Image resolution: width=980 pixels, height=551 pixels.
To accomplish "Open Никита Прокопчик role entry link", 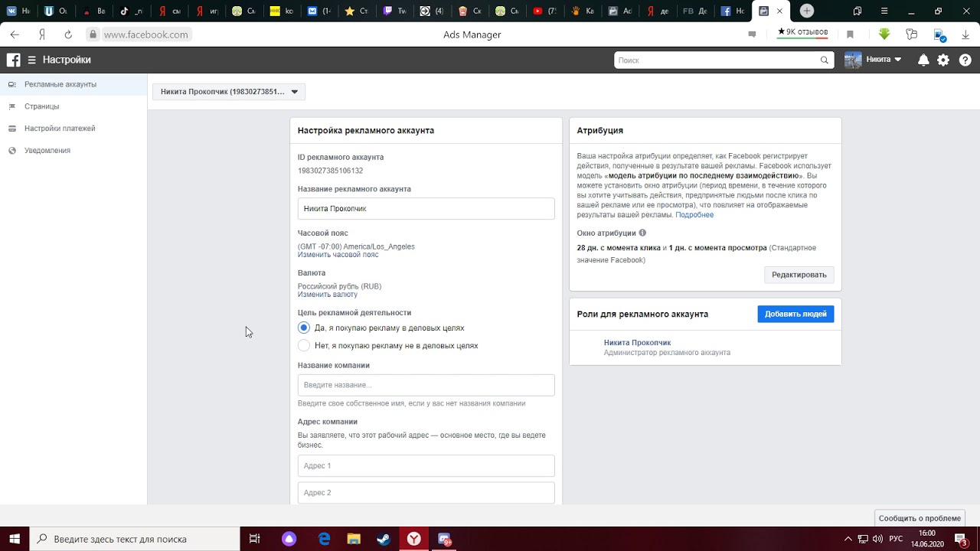I will click(637, 343).
